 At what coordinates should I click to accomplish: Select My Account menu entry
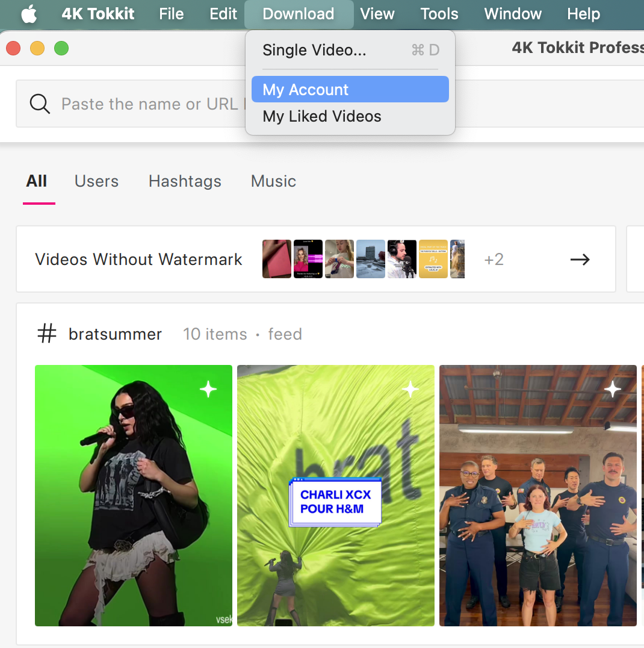point(350,89)
